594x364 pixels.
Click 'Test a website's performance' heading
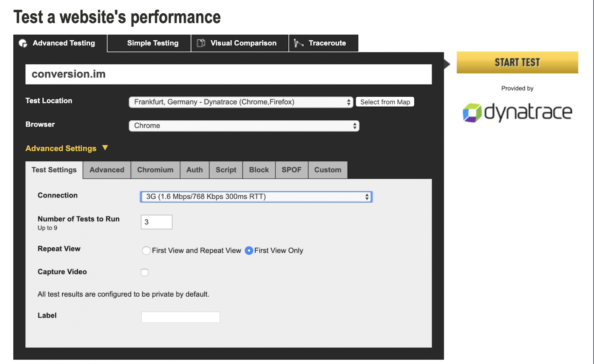[117, 17]
